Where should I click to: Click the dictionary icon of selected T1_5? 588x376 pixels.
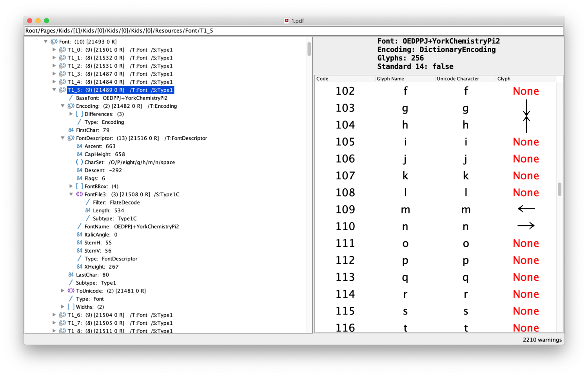tap(62, 90)
